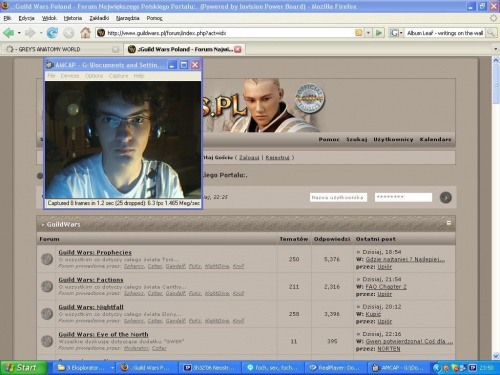
Task: Click the official fansite badge image
Action: coord(310,98)
